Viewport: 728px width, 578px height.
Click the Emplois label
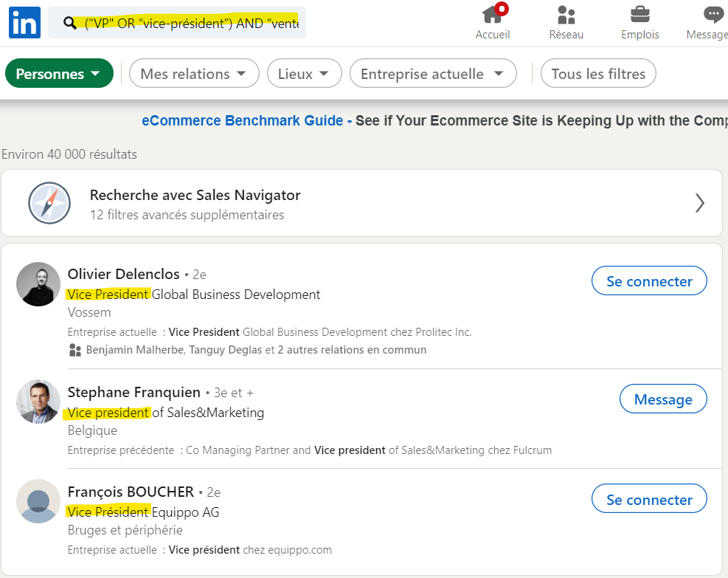[x=639, y=35]
